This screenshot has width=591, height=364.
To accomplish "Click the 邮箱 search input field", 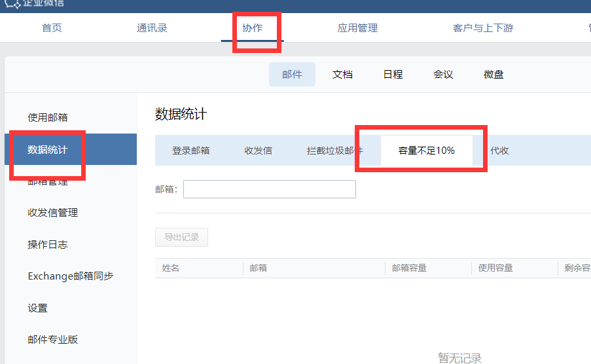I will coord(269,189).
